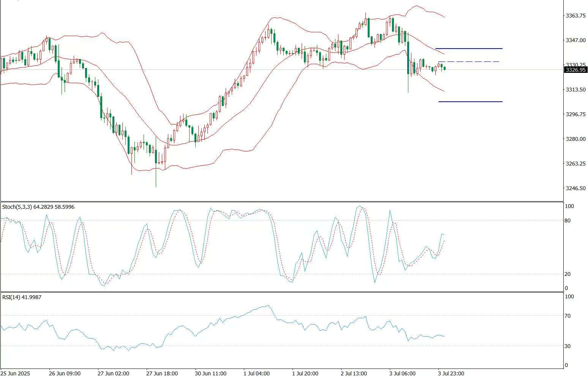Select the Stoch(5,3,3) indicator label

coord(38,207)
